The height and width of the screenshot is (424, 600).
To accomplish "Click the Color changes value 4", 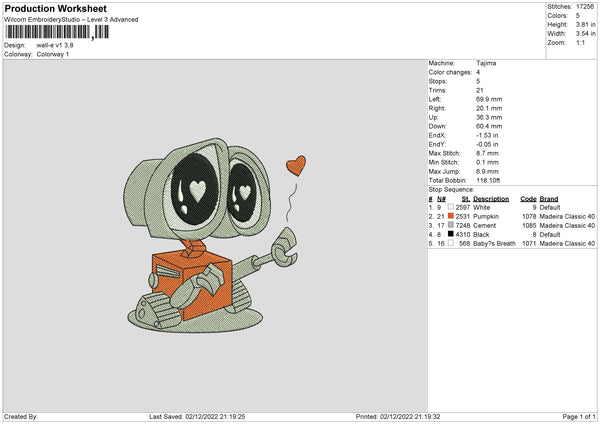I will pyautogui.click(x=478, y=72).
